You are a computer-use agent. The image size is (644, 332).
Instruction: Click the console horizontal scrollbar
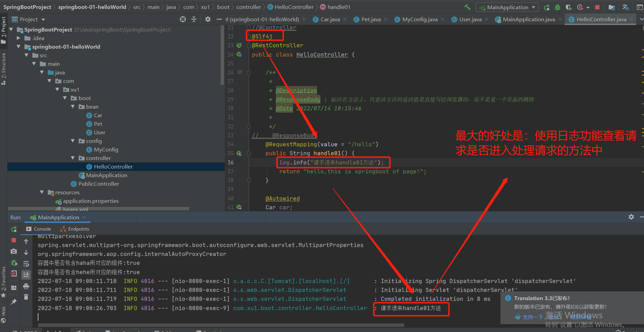pos(221,325)
